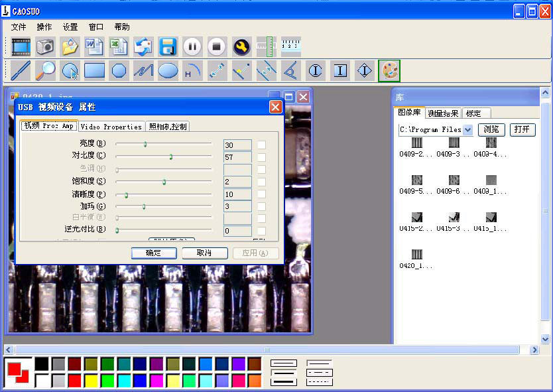The image size is (553, 392).
Task: Choose the ellipse drawing tool
Action: tap(168, 70)
